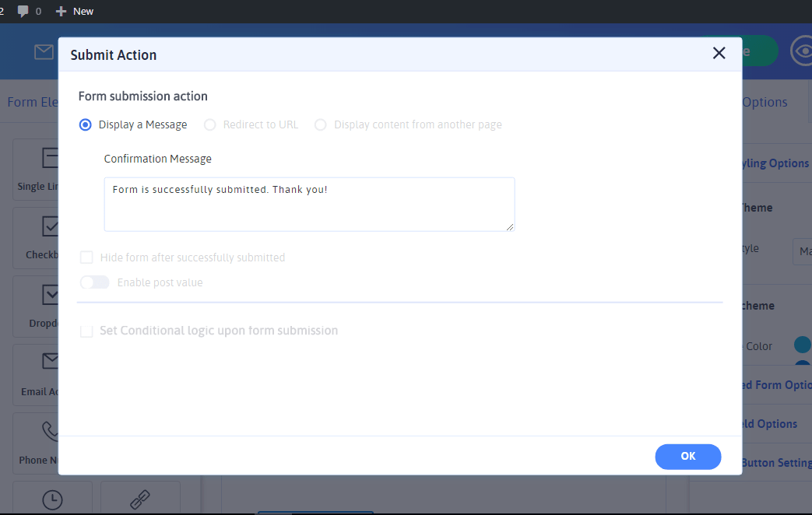Click the blue Color swatch
The width and height of the screenshot is (812, 515).
click(x=802, y=345)
